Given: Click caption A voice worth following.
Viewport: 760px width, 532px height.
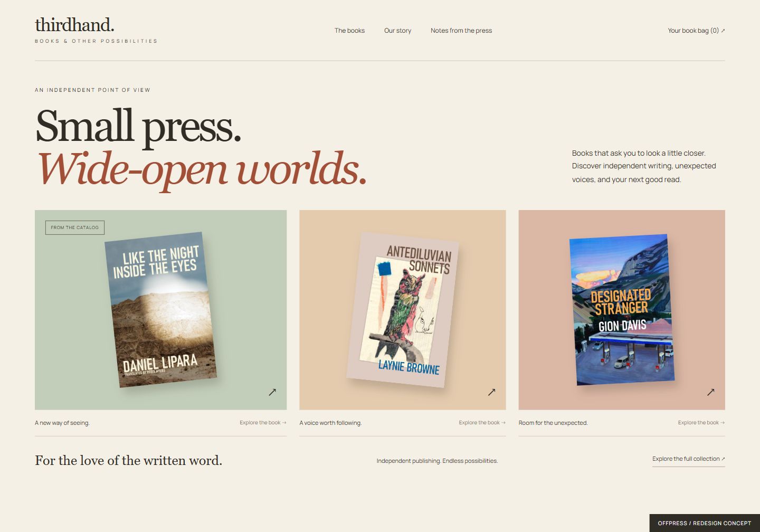Looking at the screenshot, I should coord(330,423).
